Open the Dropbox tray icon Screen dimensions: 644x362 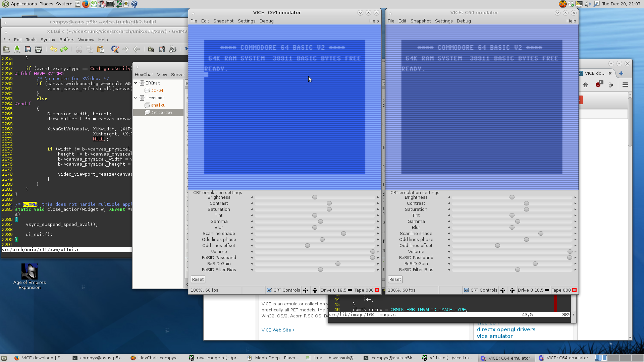[571, 4]
